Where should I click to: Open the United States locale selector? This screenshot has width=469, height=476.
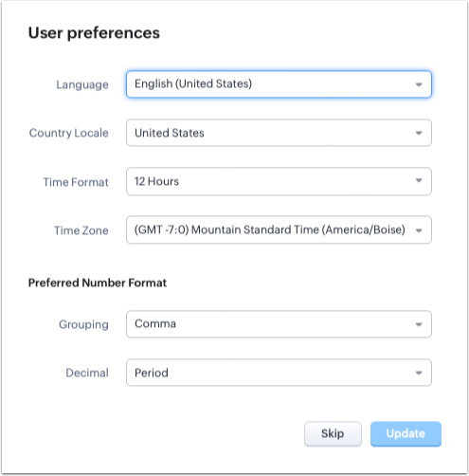click(x=279, y=133)
